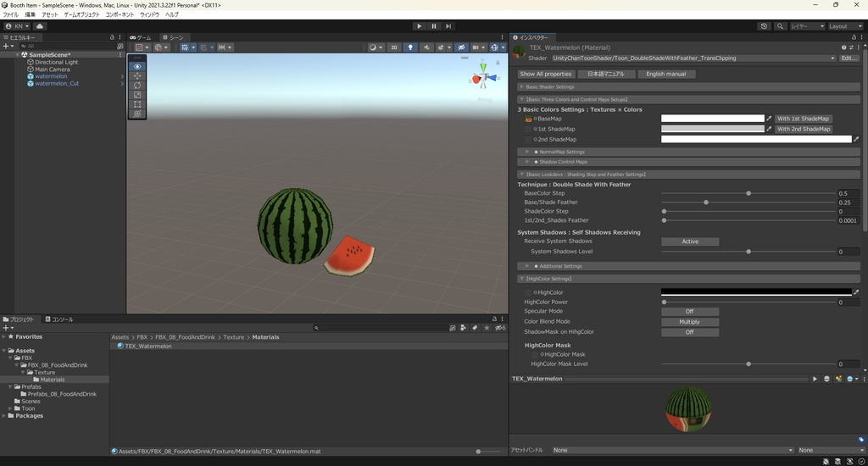Select the Move tool in scene toolbar
Viewport: 868px width, 466px height.
pyautogui.click(x=137, y=75)
